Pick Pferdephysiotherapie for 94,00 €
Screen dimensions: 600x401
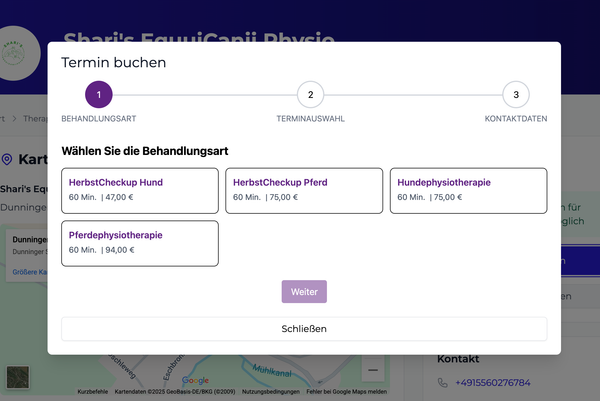point(139,243)
